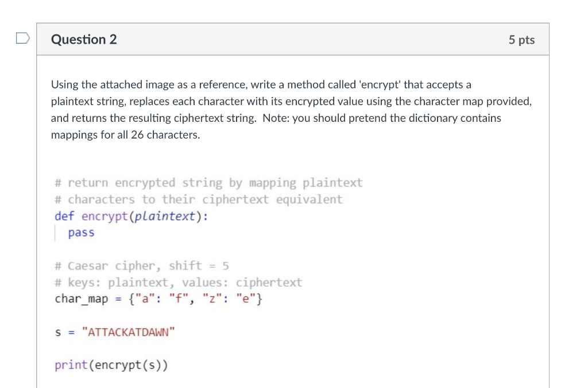Screen dimensions: 588x388
Task: Select the pass statement in the code
Action: click(x=81, y=232)
